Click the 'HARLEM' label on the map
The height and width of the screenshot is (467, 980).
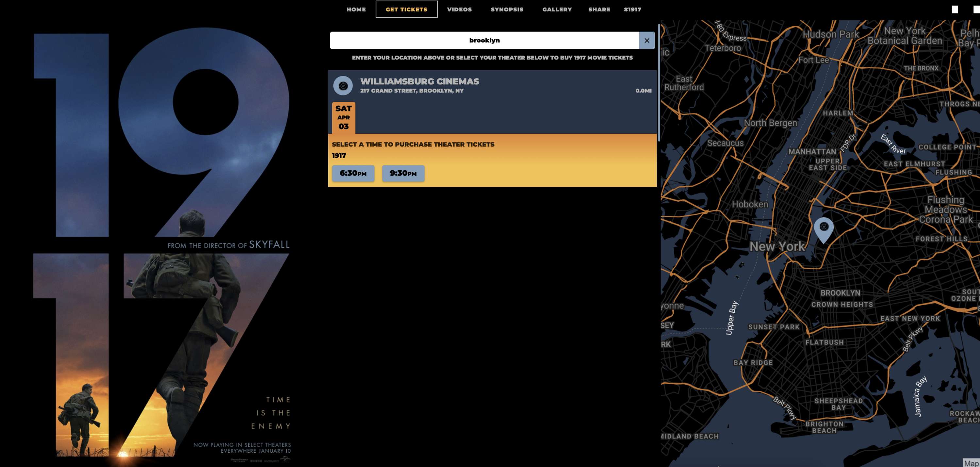tap(838, 113)
